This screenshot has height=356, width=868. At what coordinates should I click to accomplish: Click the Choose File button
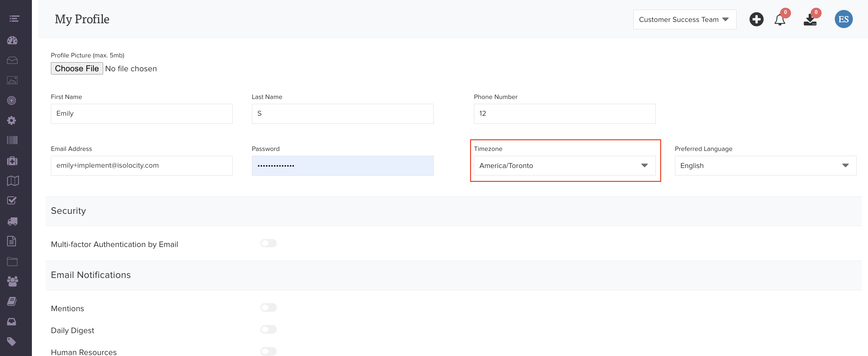click(x=77, y=68)
